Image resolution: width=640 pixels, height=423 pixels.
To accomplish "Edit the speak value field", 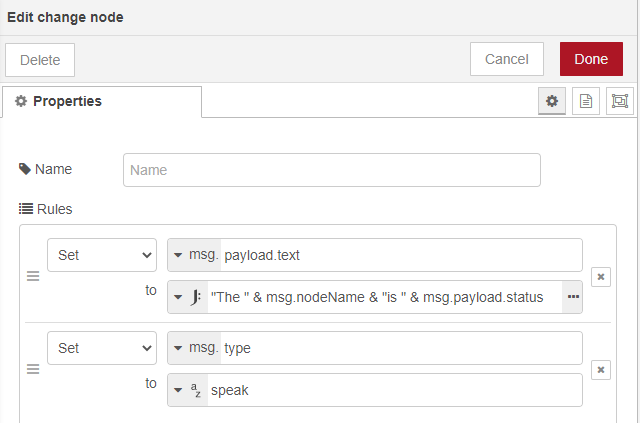I will (x=393, y=390).
